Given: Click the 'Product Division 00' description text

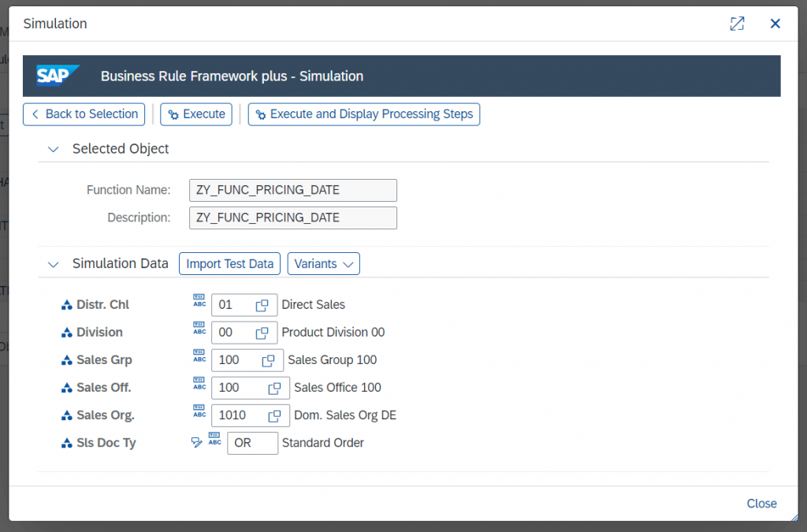Looking at the screenshot, I should click(333, 333).
